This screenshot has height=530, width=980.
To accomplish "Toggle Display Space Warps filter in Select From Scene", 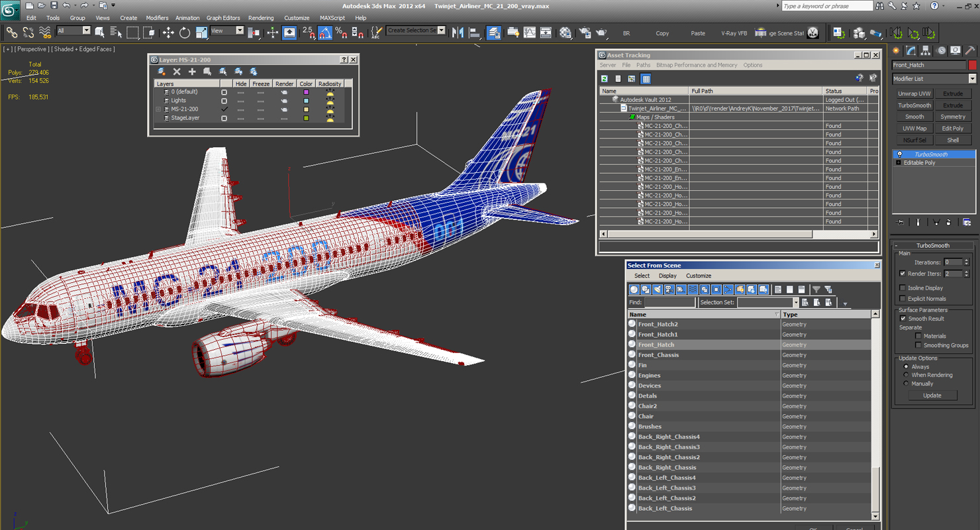I will [x=693, y=290].
